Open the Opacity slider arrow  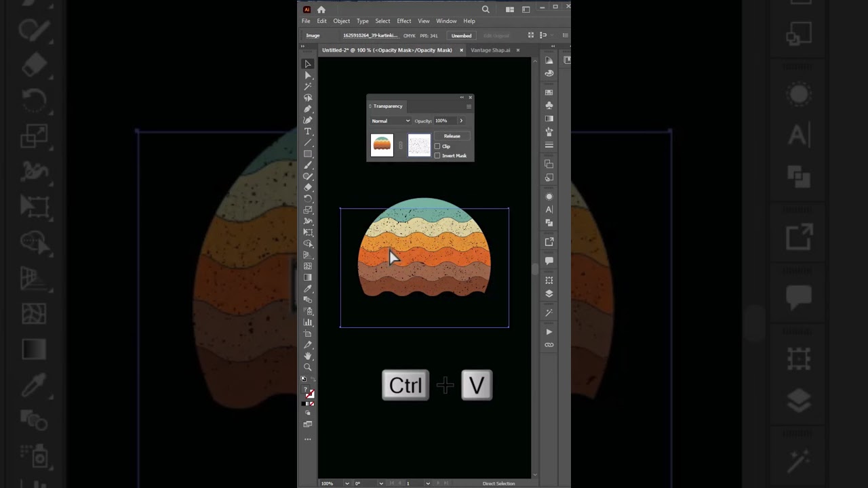[461, 121]
